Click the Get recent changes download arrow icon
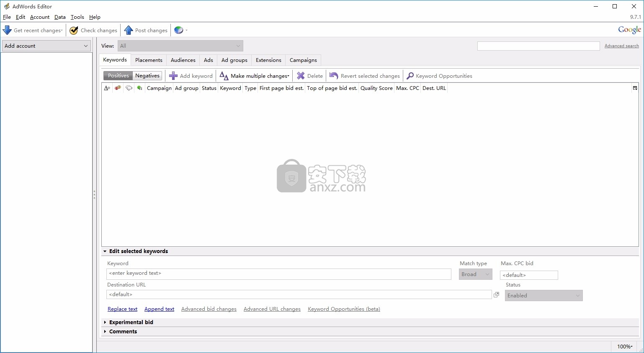The image size is (644, 353). tap(7, 30)
